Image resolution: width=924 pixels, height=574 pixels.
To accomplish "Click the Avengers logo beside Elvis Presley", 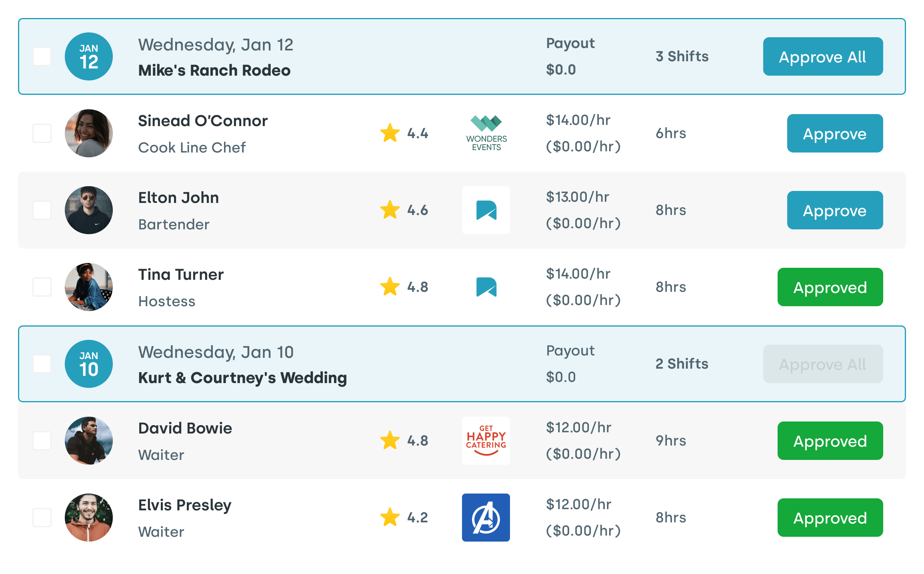I will click(486, 518).
